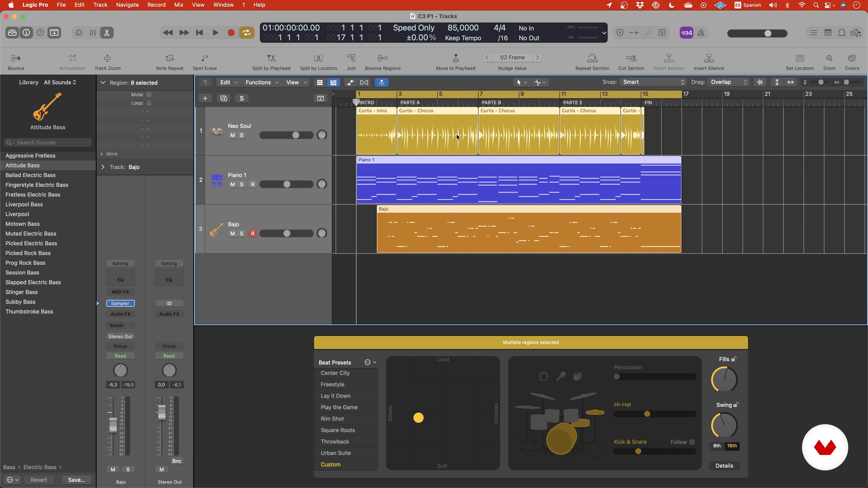The height and width of the screenshot is (488, 868).
Task: Click the Insert Silence icon
Action: (x=709, y=58)
